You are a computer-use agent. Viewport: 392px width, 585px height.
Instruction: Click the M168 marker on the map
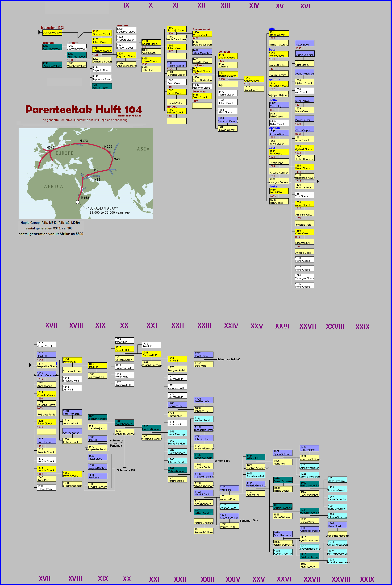[x=85, y=198]
